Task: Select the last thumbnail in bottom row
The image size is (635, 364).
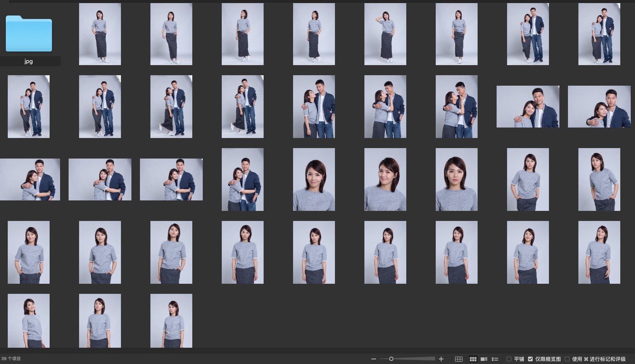Action: [x=171, y=321]
